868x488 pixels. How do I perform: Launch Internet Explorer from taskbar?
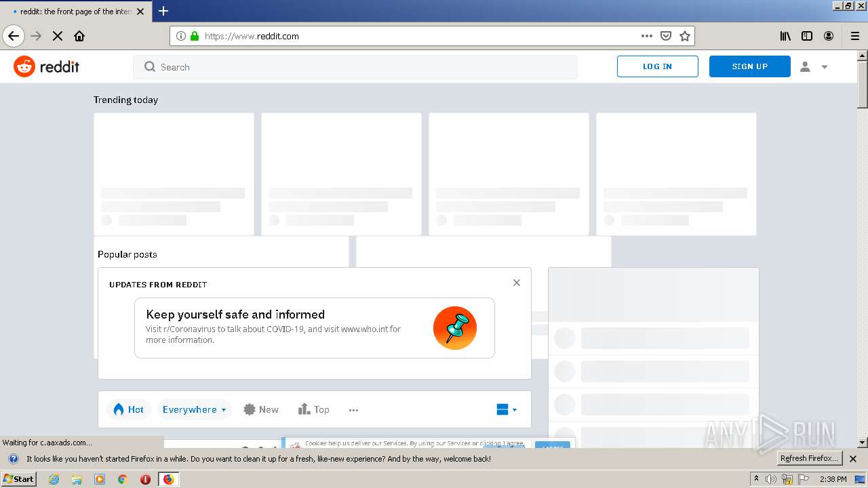coord(54,479)
